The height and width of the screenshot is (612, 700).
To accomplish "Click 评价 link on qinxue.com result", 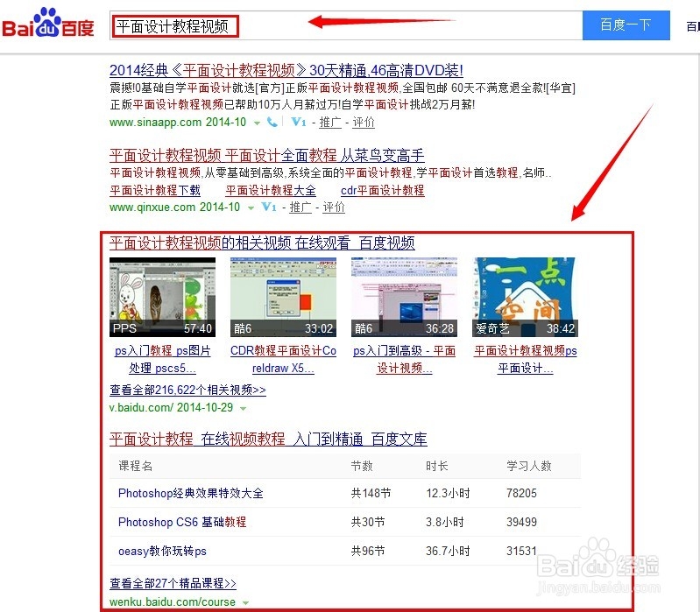I will pyautogui.click(x=334, y=207).
